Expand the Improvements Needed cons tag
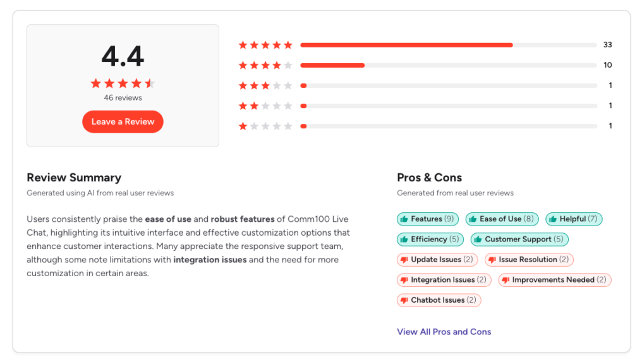This screenshot has height=364, width=642. (x=554, y=280)
